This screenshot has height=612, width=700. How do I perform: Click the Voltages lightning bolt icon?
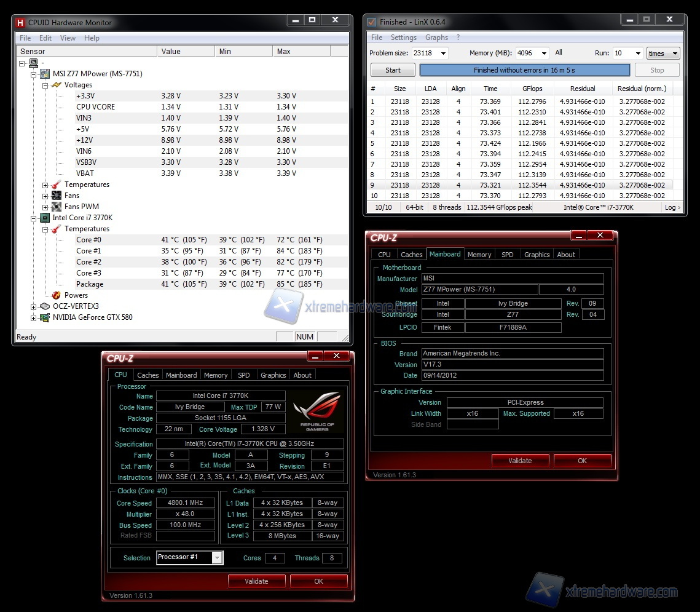(57, 85)
